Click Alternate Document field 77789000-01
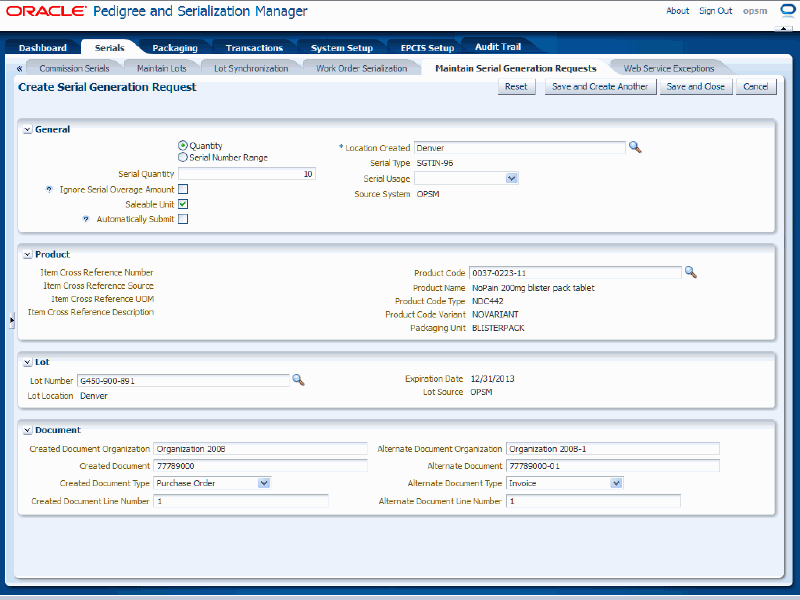This screenshot has width=800, height=600. tap(613, 466)
